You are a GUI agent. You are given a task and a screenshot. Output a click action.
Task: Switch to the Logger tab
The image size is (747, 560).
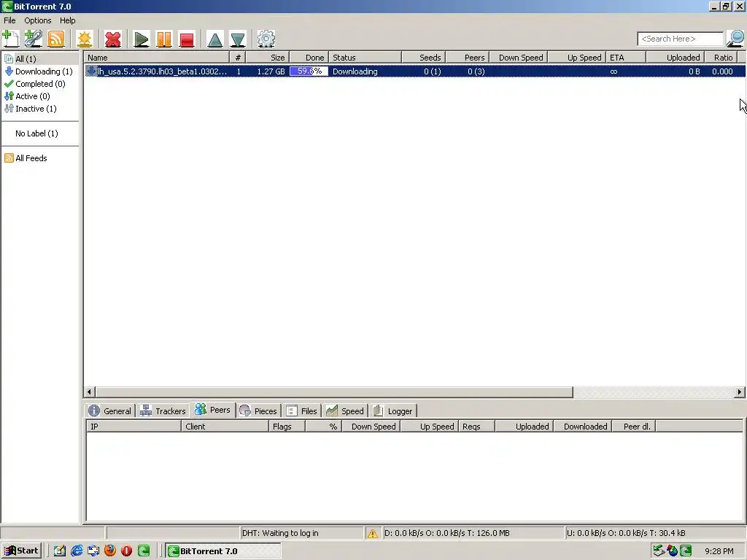(x=393, y=411)
